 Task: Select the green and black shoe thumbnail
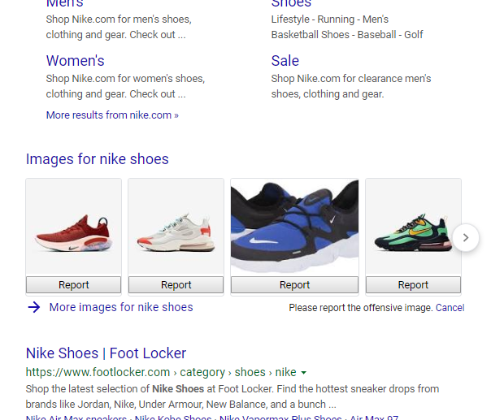[x=413, y=227]
